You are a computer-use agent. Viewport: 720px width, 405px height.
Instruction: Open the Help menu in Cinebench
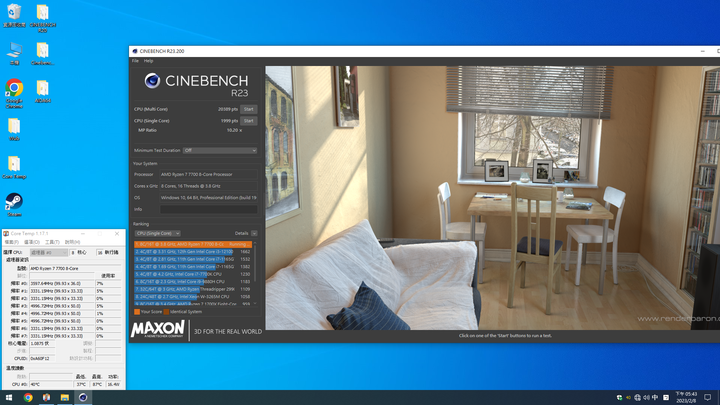click(148, 61)
